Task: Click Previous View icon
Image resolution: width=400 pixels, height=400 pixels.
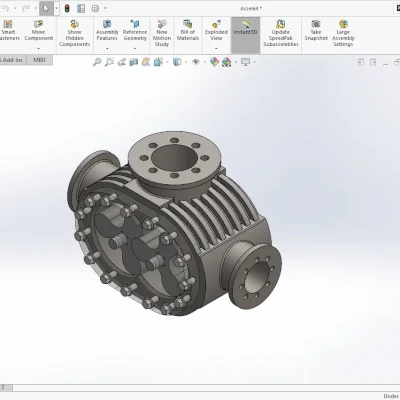Action: point(121,62)
